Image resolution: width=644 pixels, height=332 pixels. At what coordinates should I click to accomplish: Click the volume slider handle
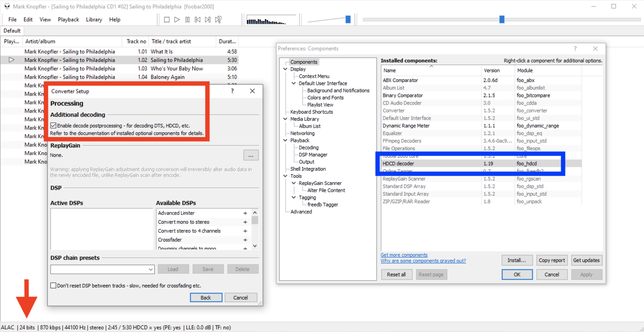(348, 19)
